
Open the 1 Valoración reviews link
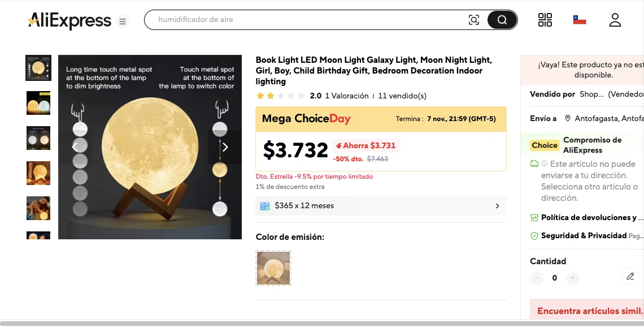click(347, 96)
